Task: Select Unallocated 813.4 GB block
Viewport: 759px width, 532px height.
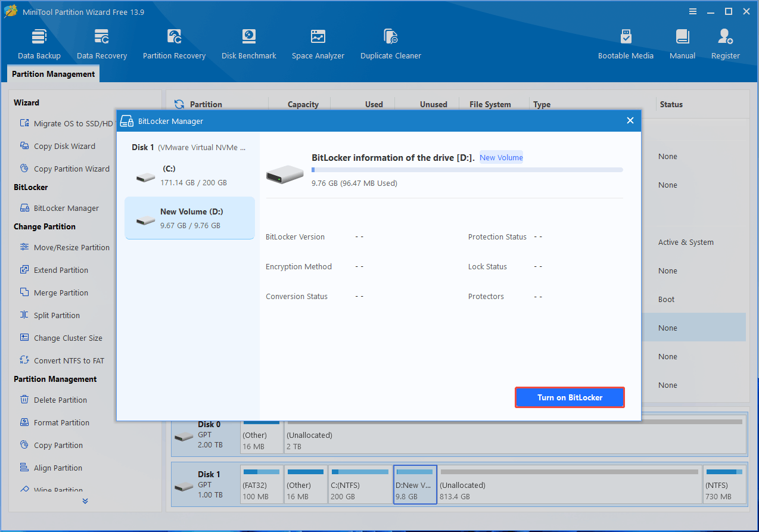Action: tap(570, 484)
